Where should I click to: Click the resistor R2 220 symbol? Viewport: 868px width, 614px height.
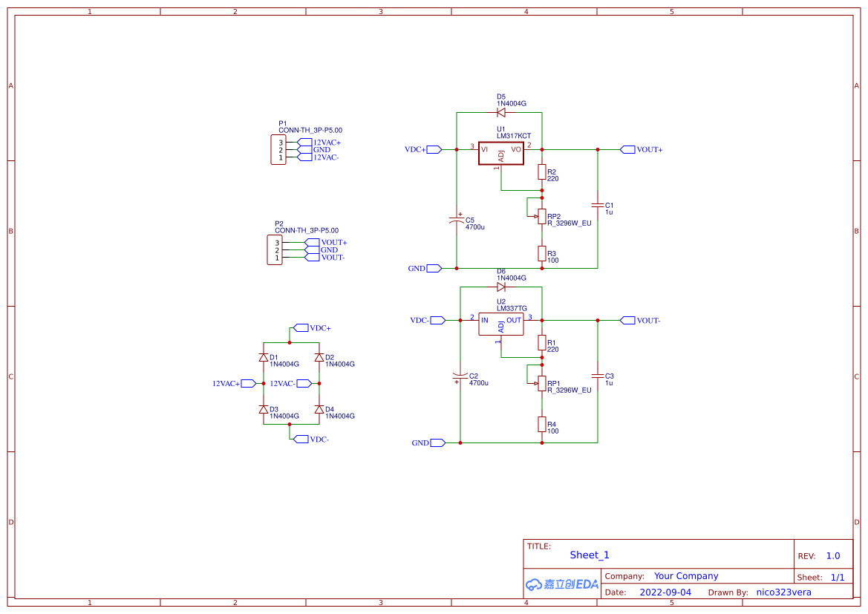(541, 173)
